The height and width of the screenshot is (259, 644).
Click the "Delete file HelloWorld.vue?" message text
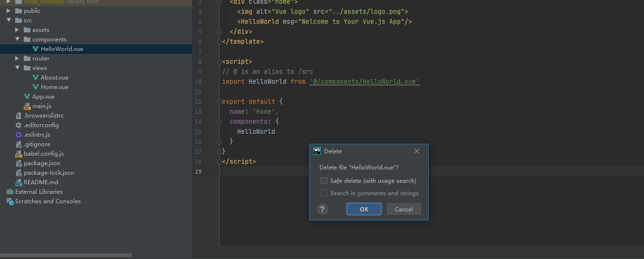359,167
